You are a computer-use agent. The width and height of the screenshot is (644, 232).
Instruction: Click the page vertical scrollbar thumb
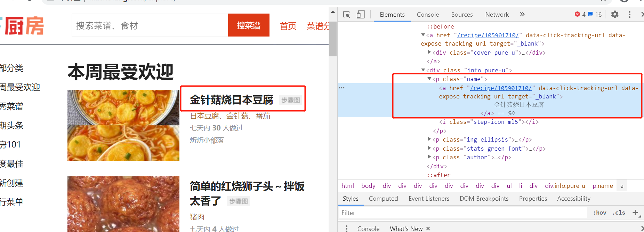tap(333, 38)
